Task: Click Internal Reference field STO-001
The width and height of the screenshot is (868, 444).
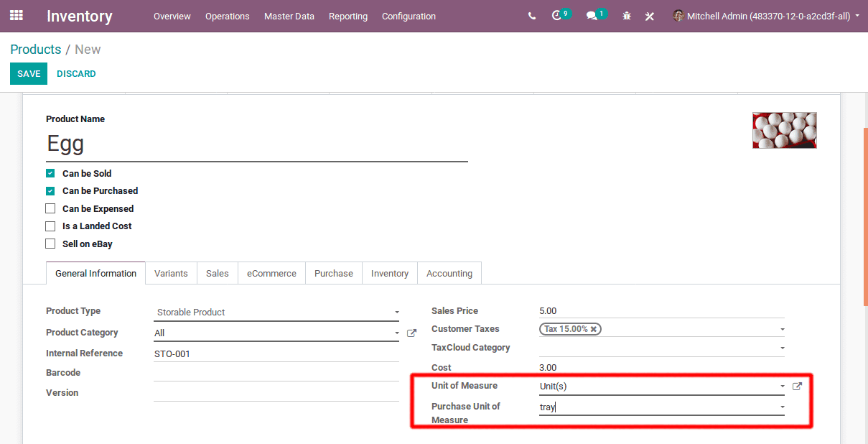Action: pos(277,353)
